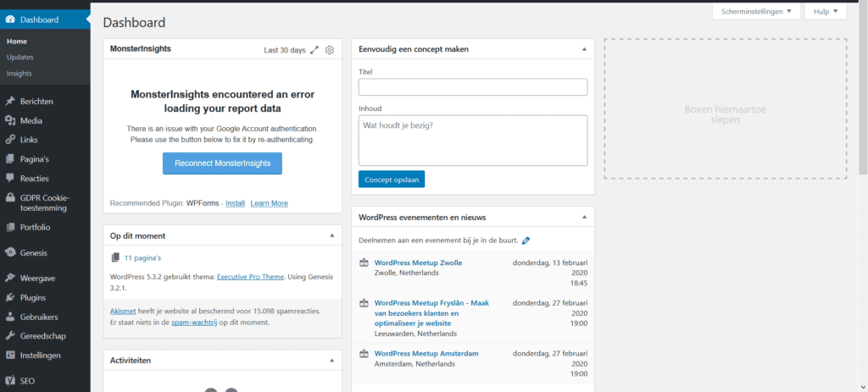Viewport: 868px width, 392px height.
Task: Open the Weergave menu label
Action: click(x=37, y=279)
